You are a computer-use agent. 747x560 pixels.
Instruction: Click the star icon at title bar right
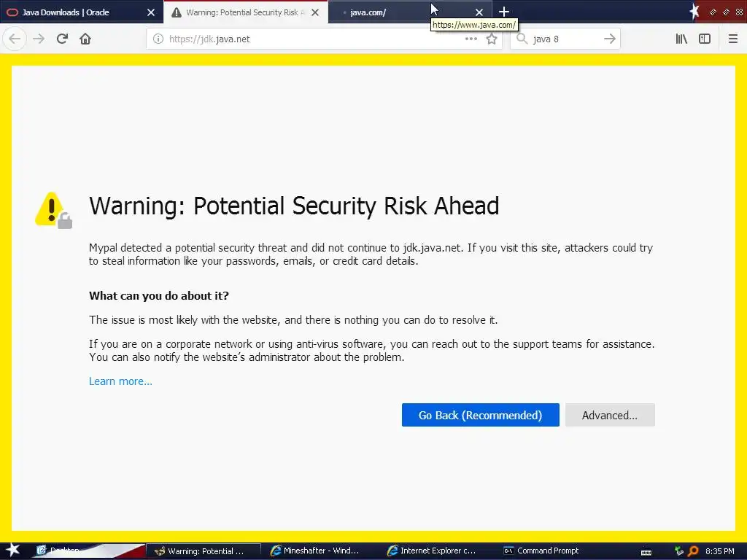tap(694, 12)
